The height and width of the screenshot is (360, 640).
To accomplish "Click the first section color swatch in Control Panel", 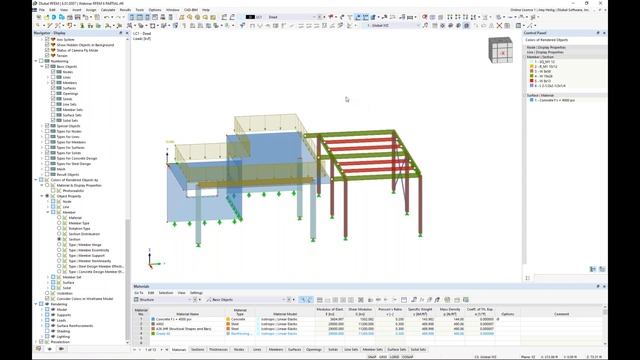I will click(531, 62).
